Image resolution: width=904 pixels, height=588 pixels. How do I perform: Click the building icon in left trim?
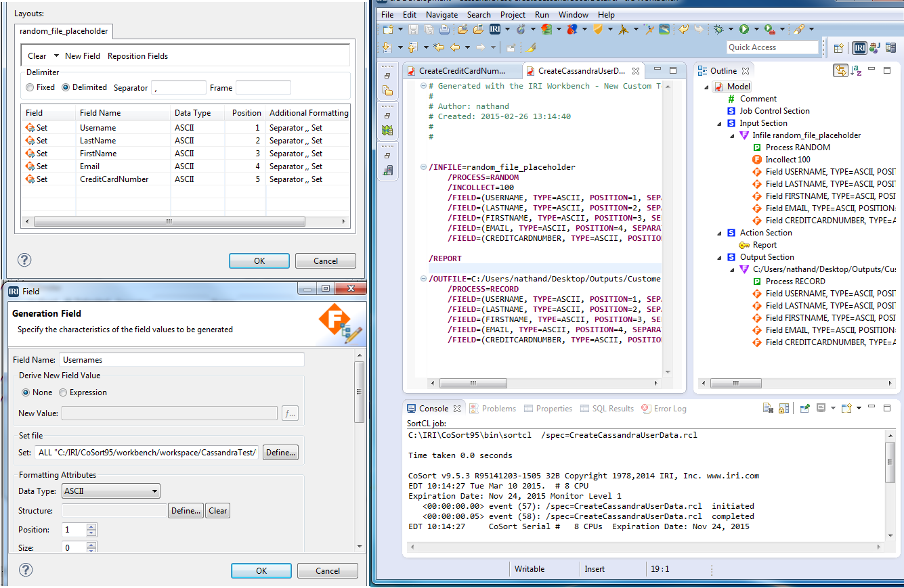click(387, 171)
